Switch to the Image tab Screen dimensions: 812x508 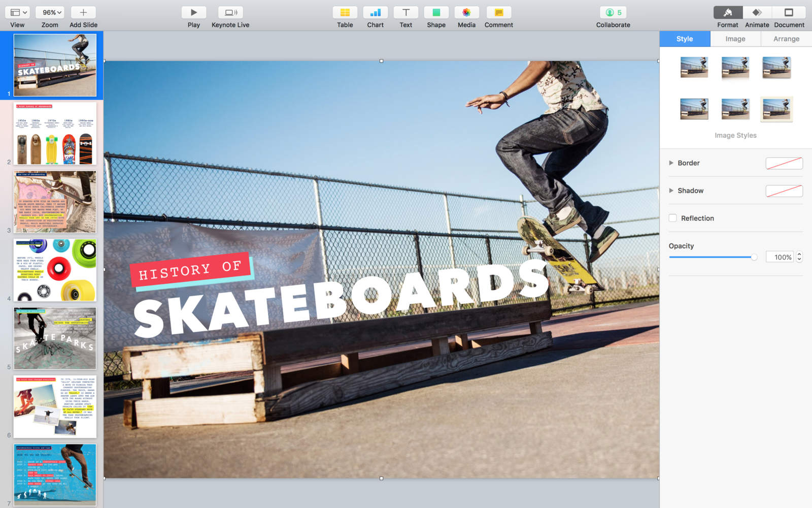(735, 39)
